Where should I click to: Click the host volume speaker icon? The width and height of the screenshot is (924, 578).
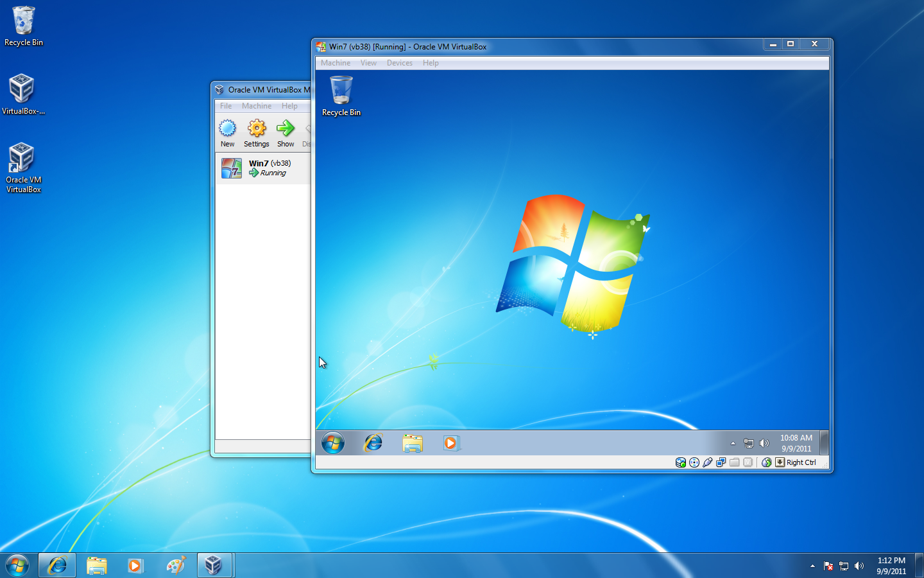(x=859, y=566)
